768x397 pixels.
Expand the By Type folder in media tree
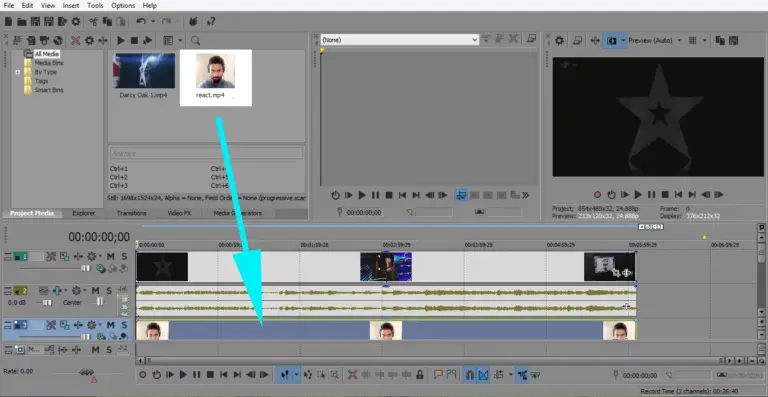(18, 72)
